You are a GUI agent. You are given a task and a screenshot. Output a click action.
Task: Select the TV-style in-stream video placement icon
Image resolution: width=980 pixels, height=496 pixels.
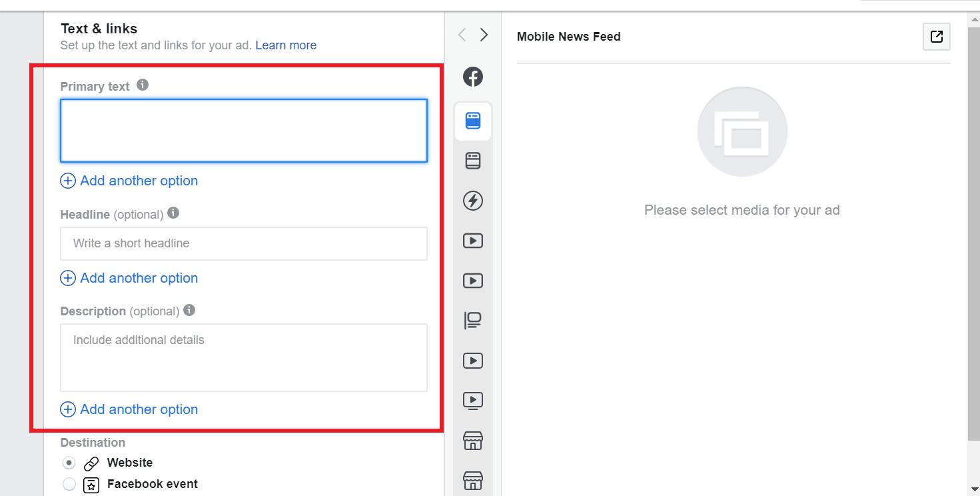473,401
